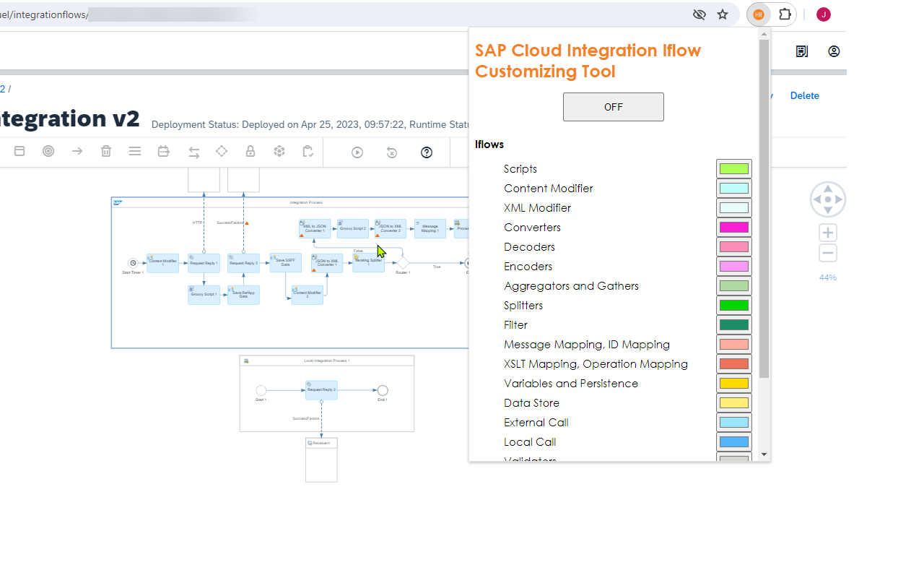Click the Receiver1 participant box

coord(321,460)
